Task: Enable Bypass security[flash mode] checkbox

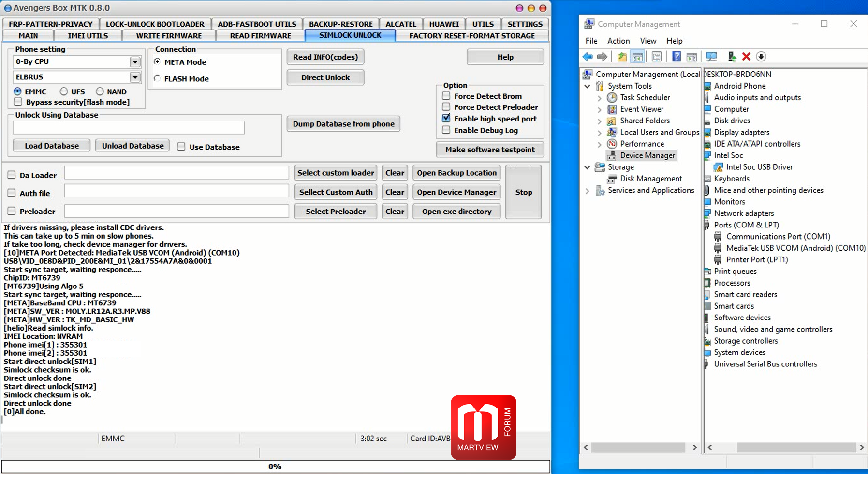Action: point(18,102)
